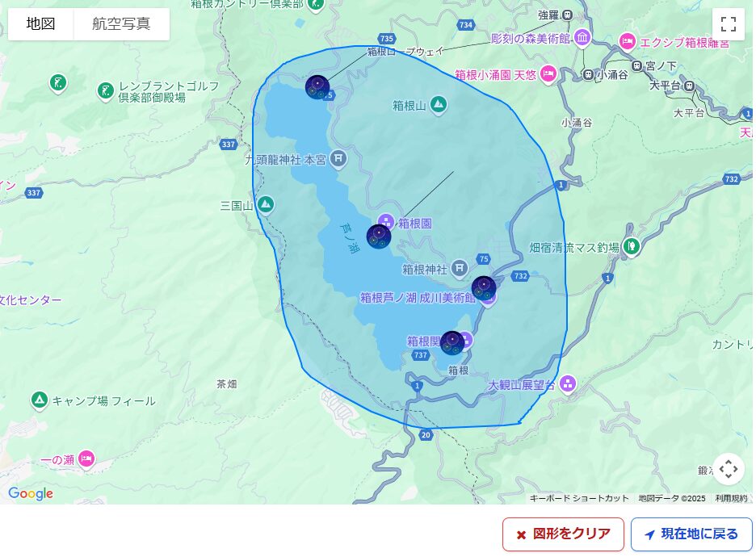Click the 地図データ ©2025 text
Image resolution: width=756 pixels, height=557 pixels.
tap(672, 498)
